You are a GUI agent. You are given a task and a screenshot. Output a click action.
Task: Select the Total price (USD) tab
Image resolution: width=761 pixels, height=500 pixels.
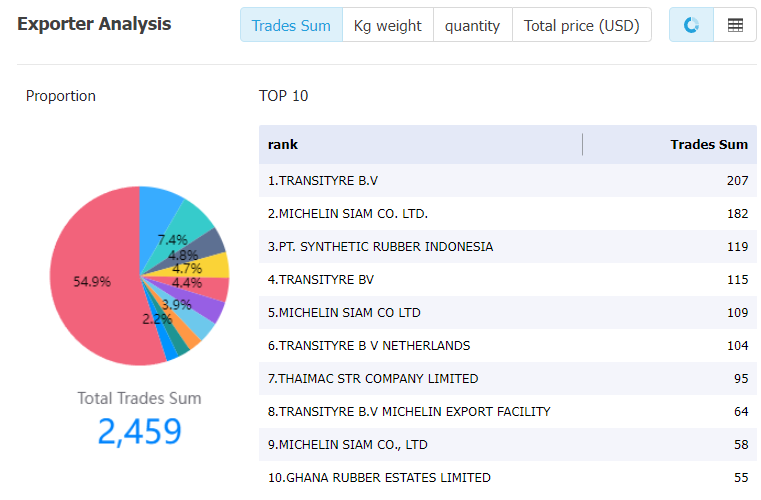[x=582, y=25]
